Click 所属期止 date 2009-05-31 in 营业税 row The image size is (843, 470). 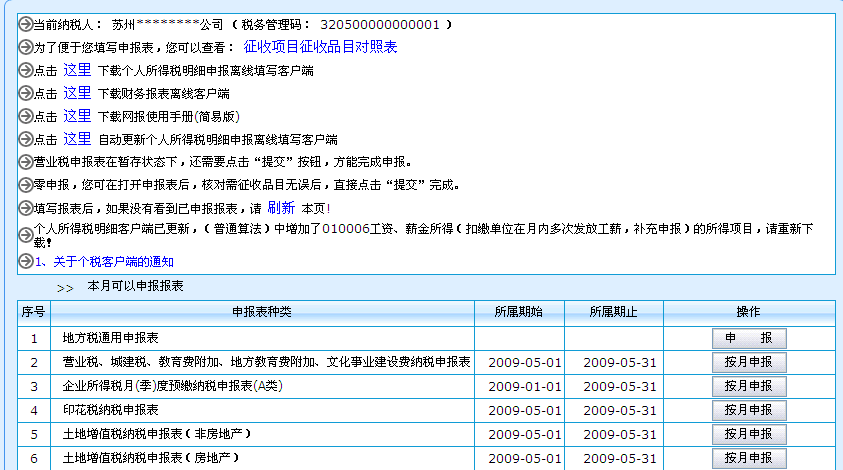click(x=620, y=363)
